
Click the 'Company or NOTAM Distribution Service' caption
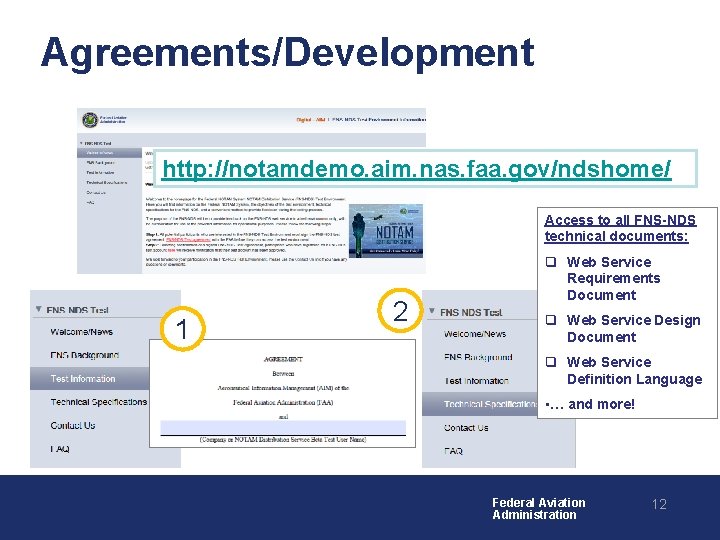283,439
